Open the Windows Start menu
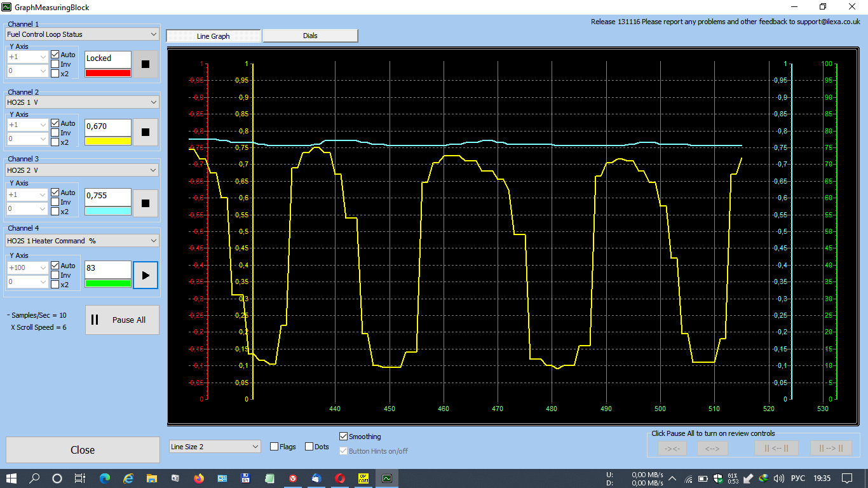 (x=11, y=478)
